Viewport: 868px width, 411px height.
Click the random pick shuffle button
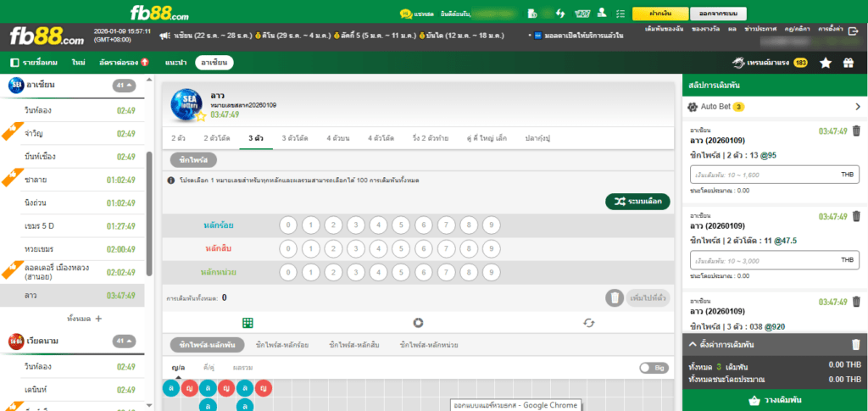[x=637, y=202]
